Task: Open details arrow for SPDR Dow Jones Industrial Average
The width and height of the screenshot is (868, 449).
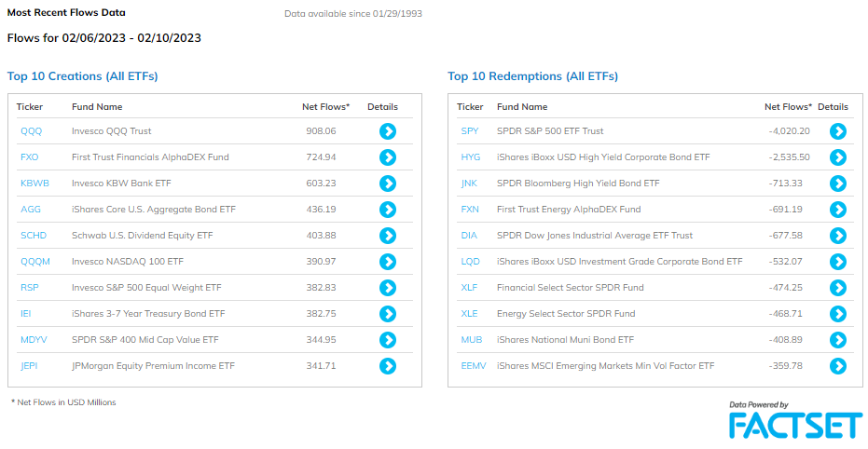Action: click(x=838, y=236)
